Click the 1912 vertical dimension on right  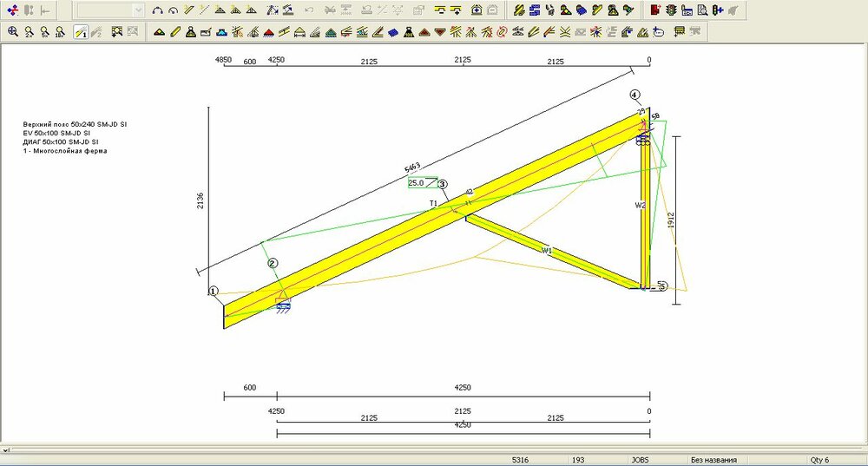tap(671, 220)
